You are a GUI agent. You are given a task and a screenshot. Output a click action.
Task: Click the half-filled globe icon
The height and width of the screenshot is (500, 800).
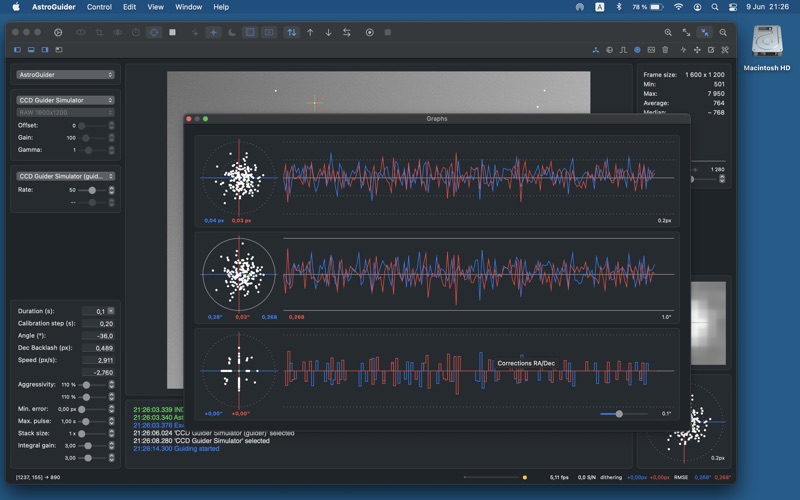click(609, 49)
